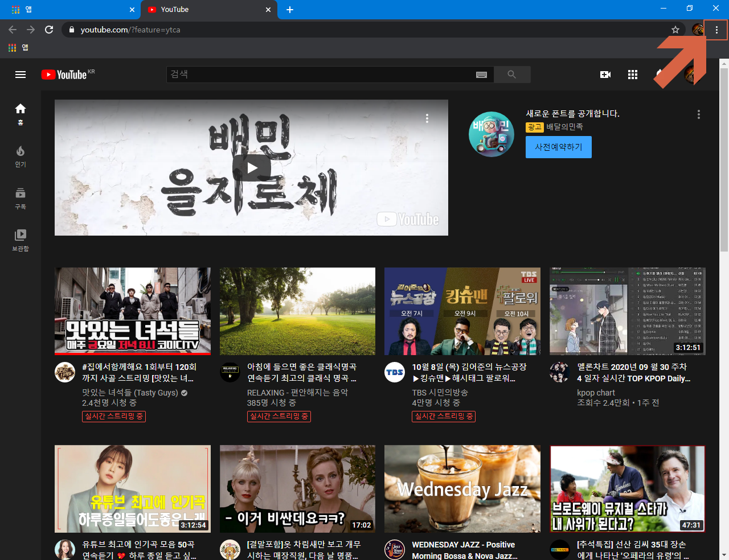This screenshot has width=729, height=560.
Task: Open ad options beside 새로운 폰트를 공개합니다
Action: (x=699, y=114)
